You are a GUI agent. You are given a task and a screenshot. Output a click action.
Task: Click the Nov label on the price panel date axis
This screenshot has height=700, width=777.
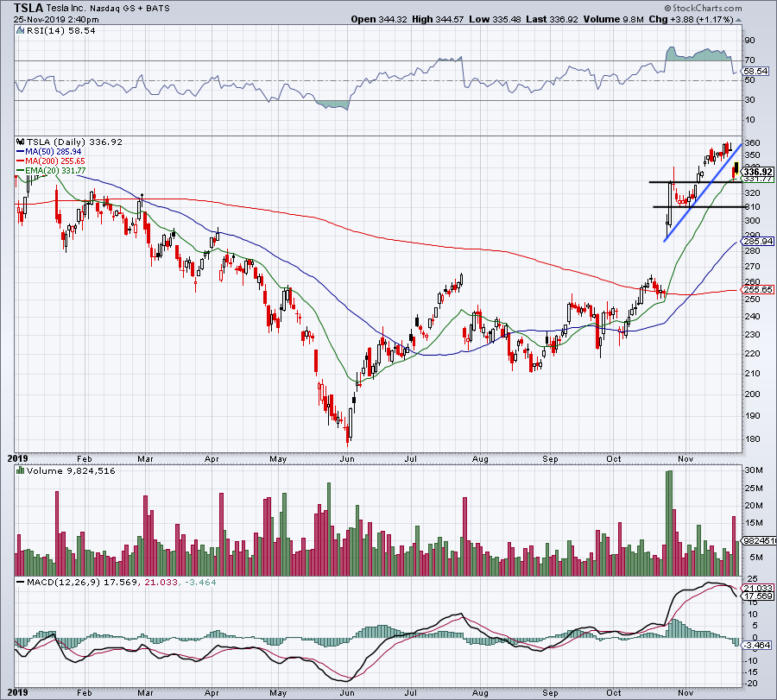685,458
